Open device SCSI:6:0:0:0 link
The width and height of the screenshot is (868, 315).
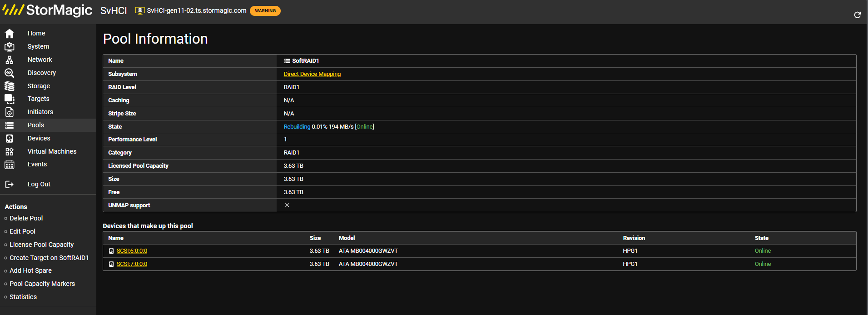coord(132,251)
